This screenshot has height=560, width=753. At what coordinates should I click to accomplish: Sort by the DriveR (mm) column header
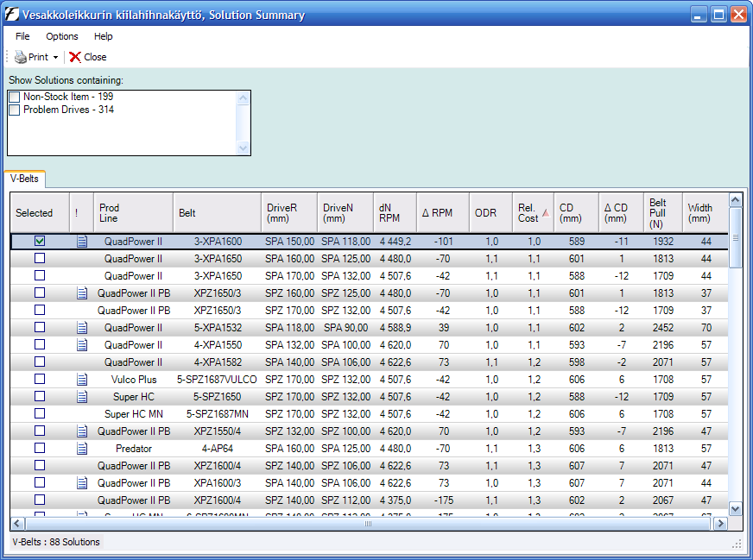tap(289, 212)
